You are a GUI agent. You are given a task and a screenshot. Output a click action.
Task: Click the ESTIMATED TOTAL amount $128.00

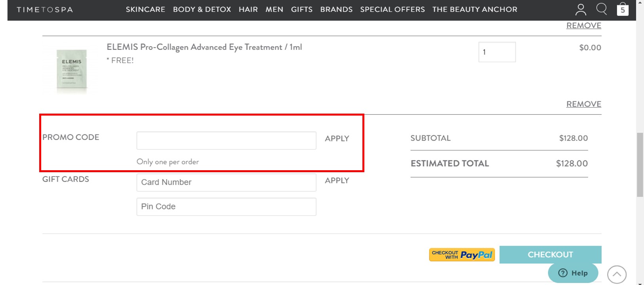572,163
